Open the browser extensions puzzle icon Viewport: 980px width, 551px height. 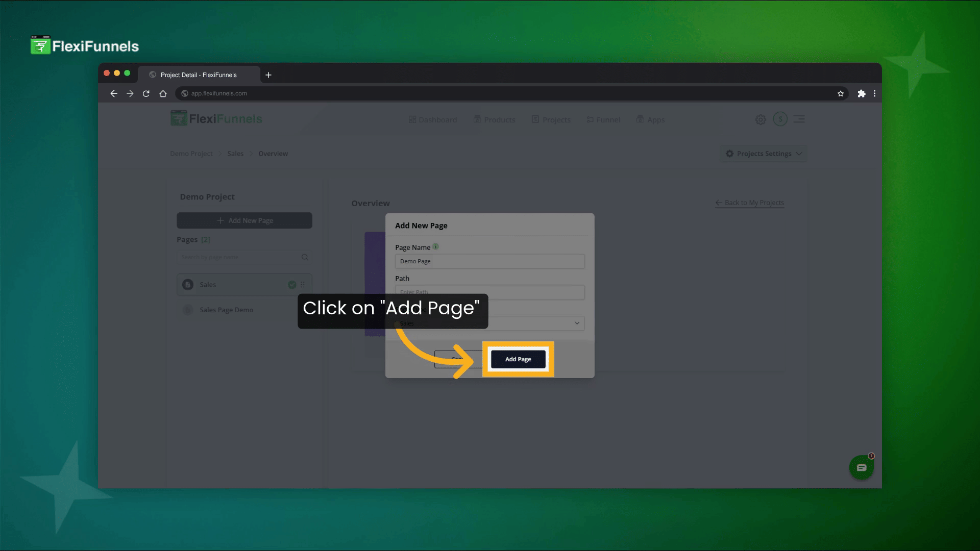point(861,93)
